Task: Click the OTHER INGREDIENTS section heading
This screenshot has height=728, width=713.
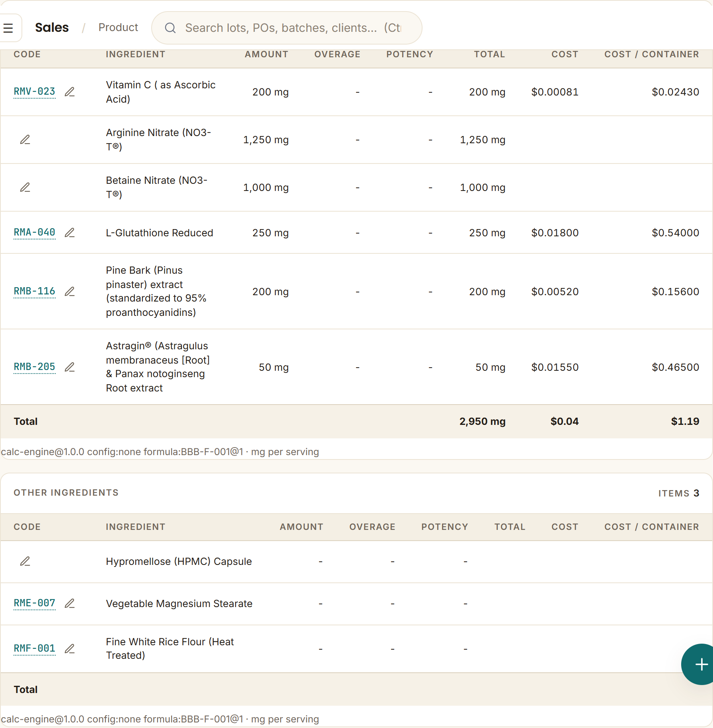Action: pos(66,493)
